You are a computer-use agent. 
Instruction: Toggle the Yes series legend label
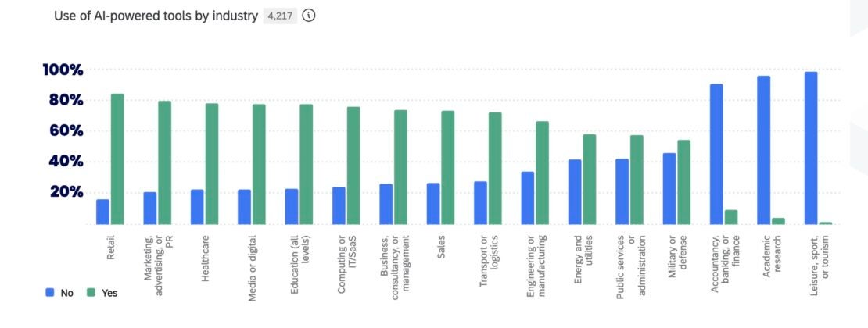pyautogui.click(x=109, y=293)
